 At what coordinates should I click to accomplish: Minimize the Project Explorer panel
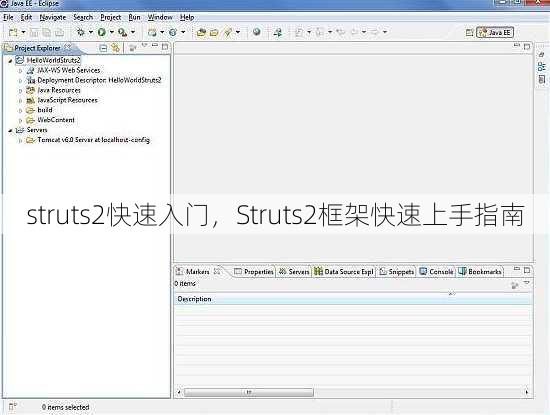(155, 46)
